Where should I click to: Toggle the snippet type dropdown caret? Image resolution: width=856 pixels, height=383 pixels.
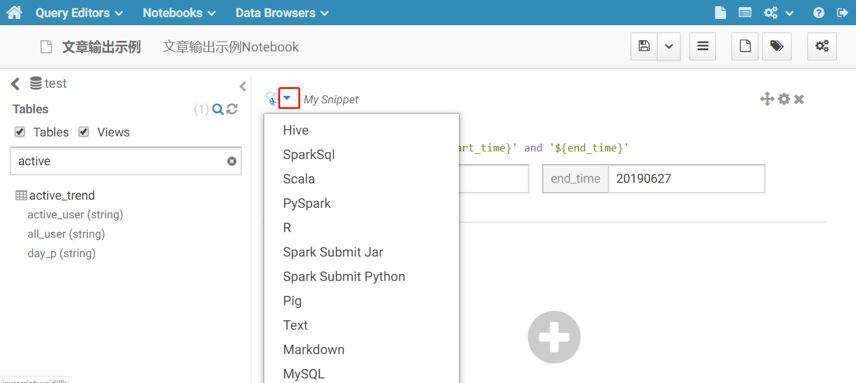[287, 98]
